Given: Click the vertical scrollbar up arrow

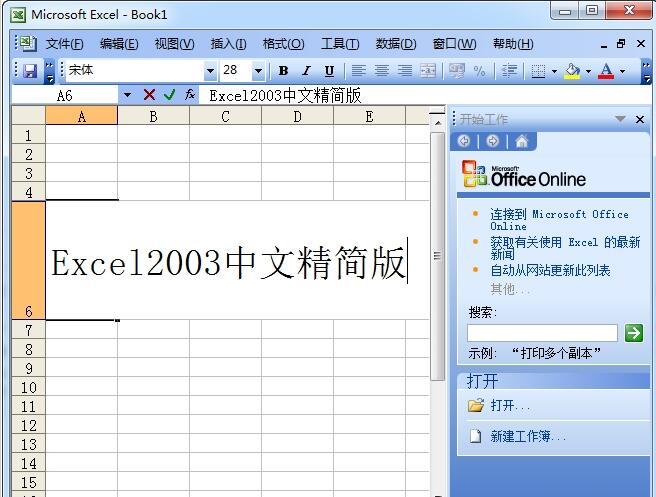Looking at the screenshot, I should click(x=438, y=123).
